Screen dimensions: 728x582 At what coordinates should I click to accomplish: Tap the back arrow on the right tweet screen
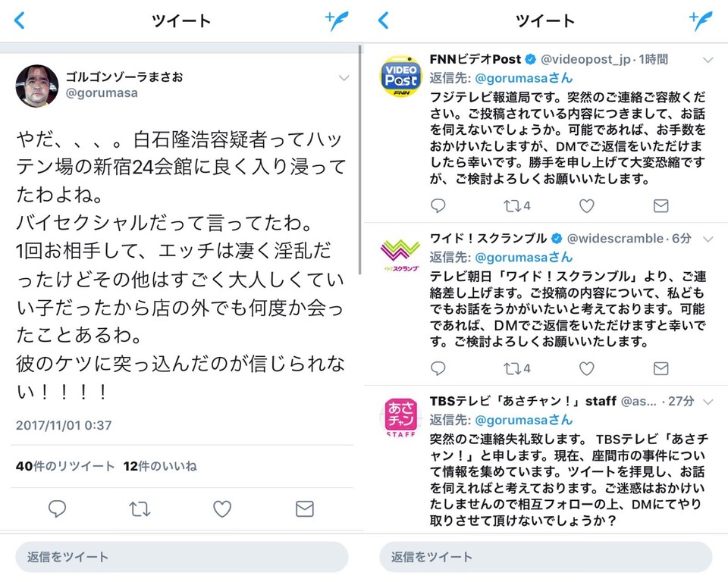384,20
